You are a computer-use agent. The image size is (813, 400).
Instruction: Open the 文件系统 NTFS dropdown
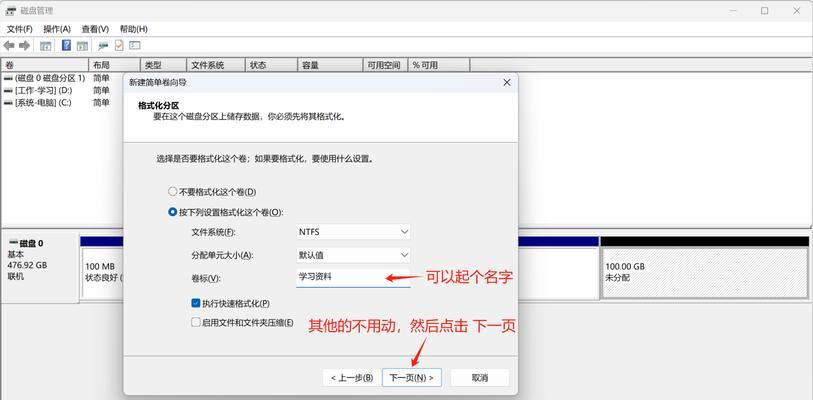(353, 232)
